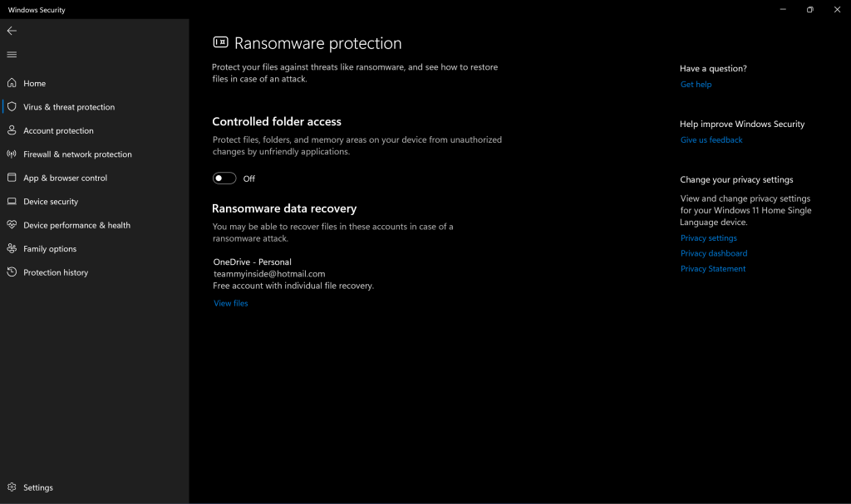Click the Family options people icon

click(12, 248)
